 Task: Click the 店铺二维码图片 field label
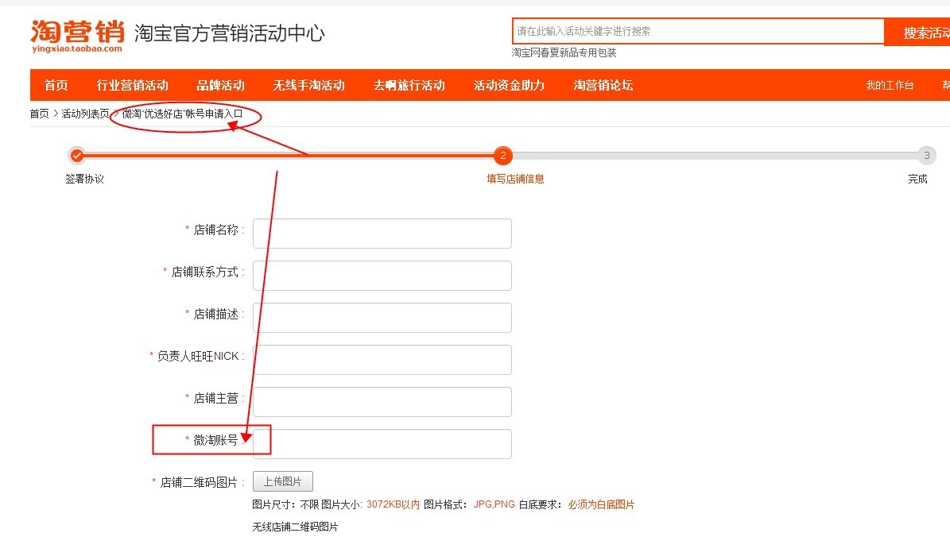[x=199, y=482]
